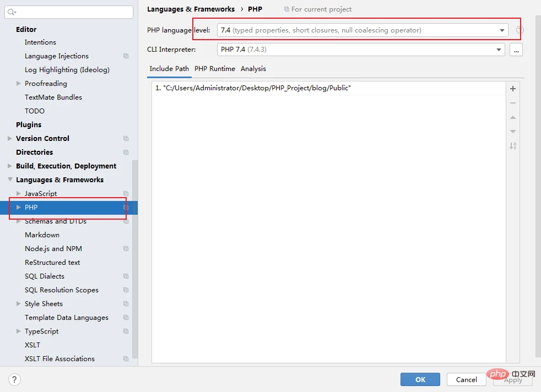Switch to the Analysis tab
This screenshot has width=541, height=392.
253,69
